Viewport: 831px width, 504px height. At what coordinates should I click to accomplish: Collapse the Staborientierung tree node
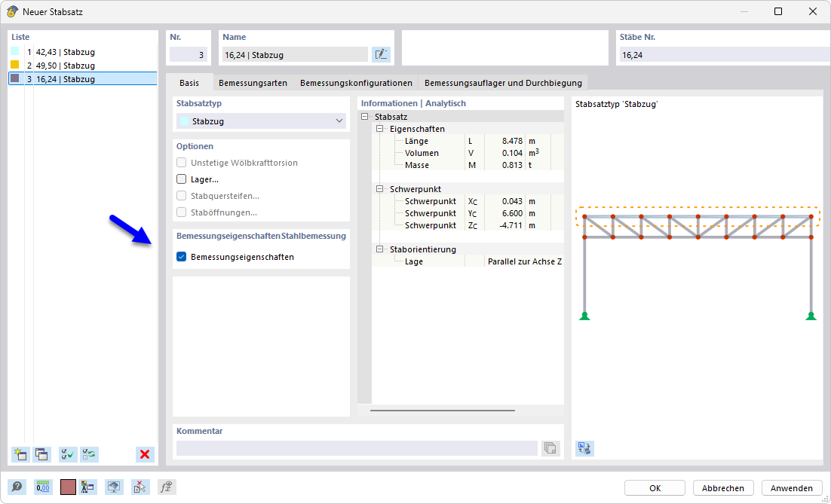[x=379, y=249]
